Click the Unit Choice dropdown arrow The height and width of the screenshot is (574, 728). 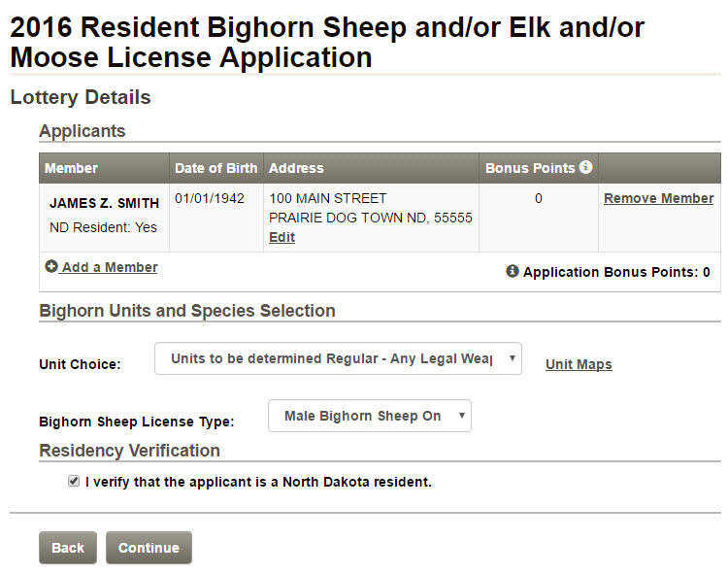(x=513, y=358)
